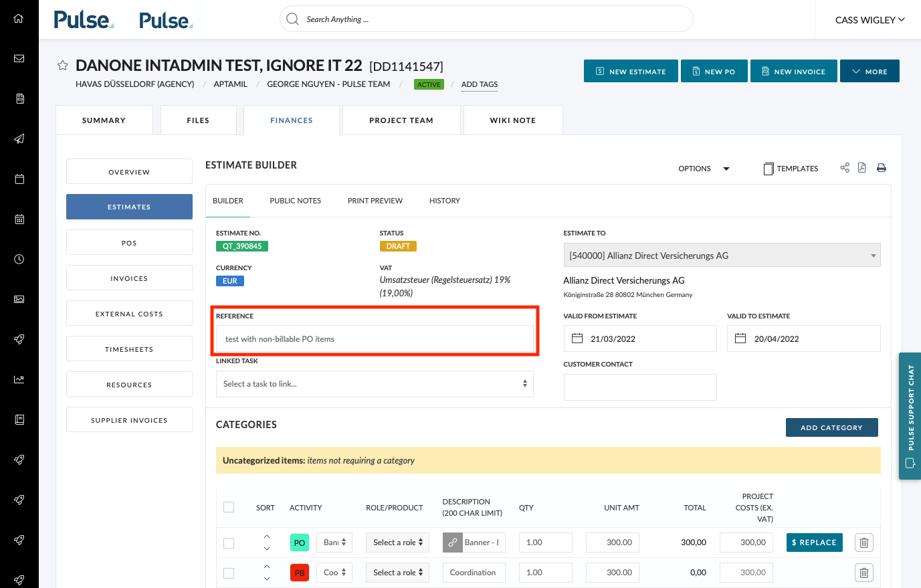This screenshot has width=921, height=588.
Task: Tick the Coordination row checkbox
Action: click(x=229, y=573)
